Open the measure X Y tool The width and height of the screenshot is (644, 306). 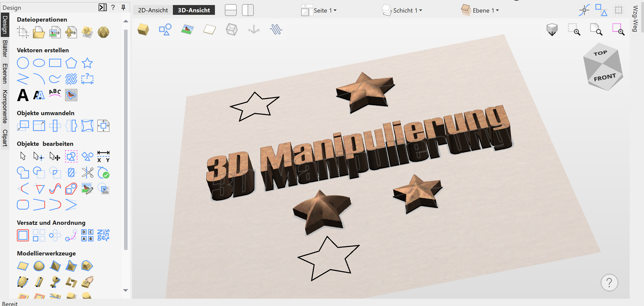tap(103, 156)
